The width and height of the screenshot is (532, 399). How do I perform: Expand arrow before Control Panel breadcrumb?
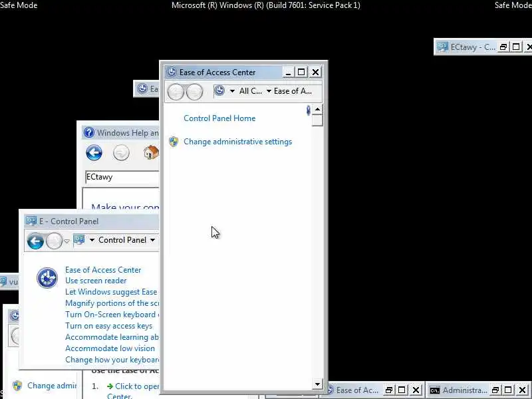92,240
